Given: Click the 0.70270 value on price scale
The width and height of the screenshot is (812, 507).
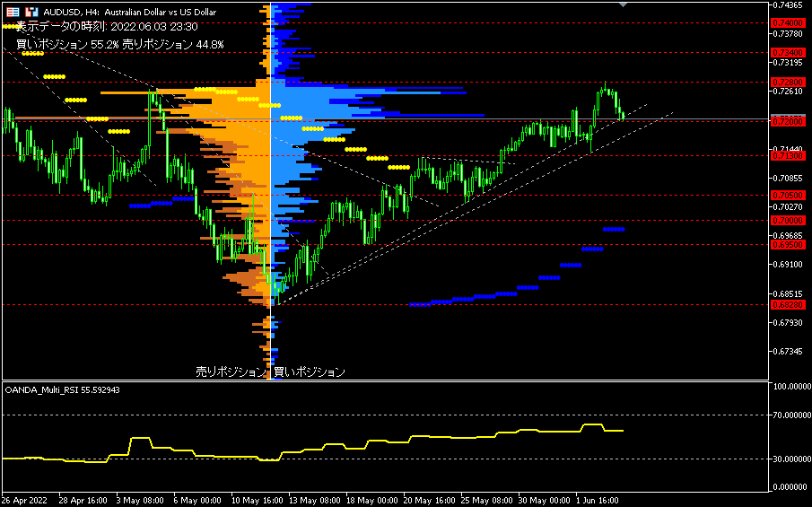Looking at the screenshot, I should point(788,207).
